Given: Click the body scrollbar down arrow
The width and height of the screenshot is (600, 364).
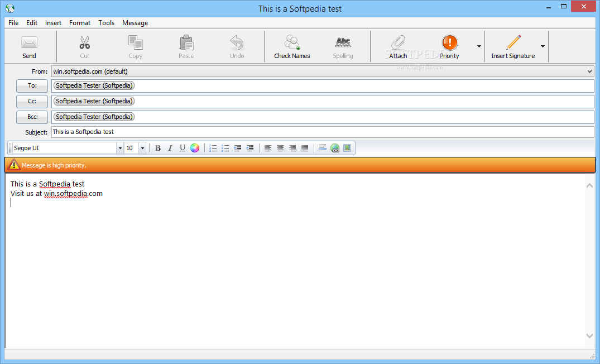Looking at the screenshot, I should pyautogui.click(x=589, y=336).
